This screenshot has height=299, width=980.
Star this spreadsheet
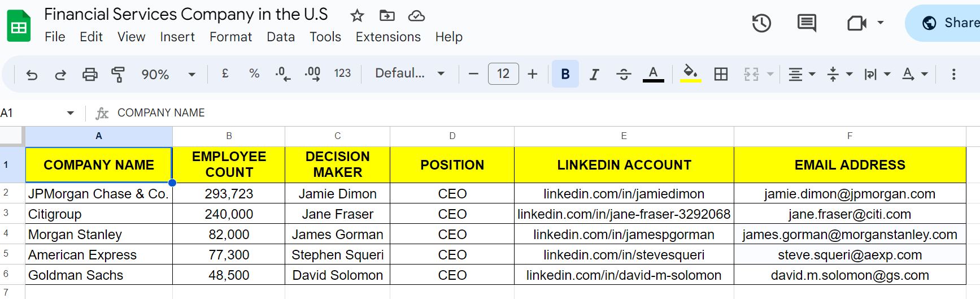[357, 15]
